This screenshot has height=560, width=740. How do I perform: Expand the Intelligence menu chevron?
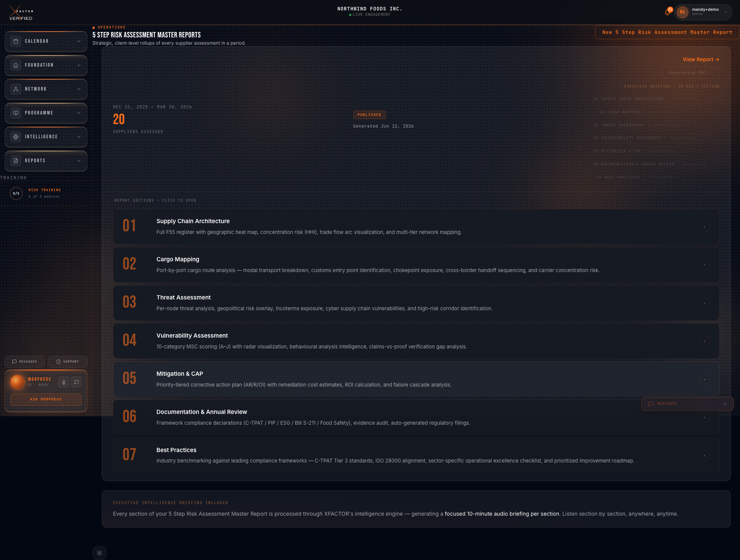point(79,137)
